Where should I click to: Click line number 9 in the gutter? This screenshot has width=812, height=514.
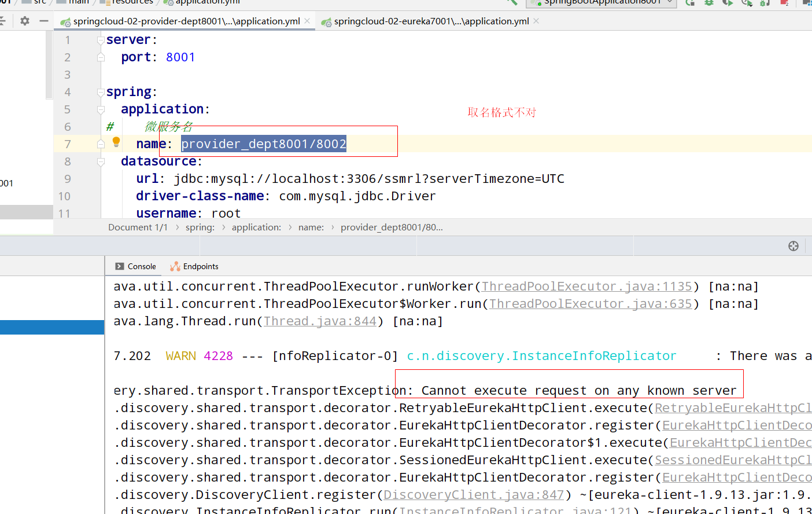point(68,179)
